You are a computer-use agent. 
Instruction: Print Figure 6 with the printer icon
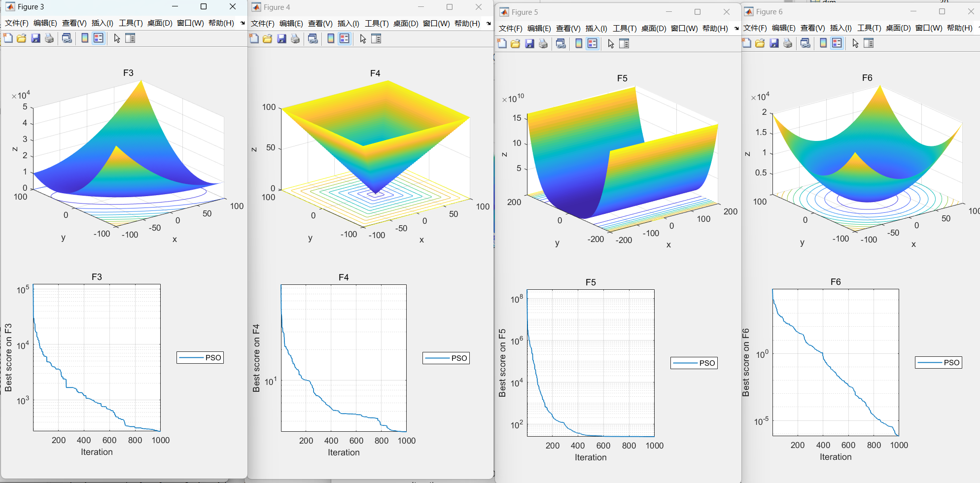[x=788, y=43]
